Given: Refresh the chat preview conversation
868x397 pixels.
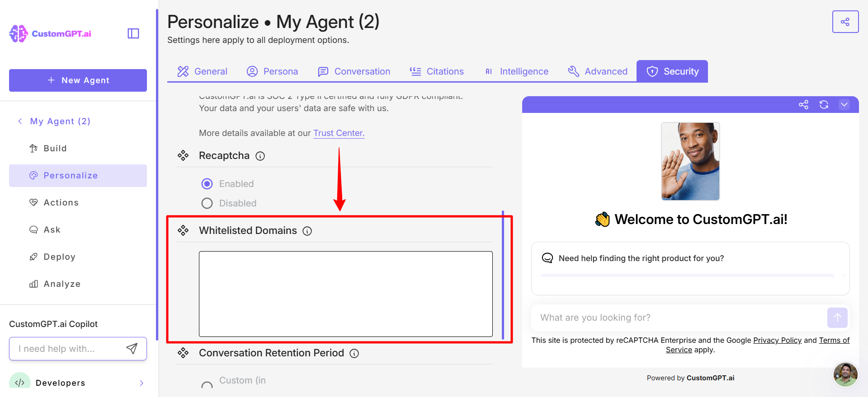Looking at the screenshot, I should [x=824, y=105].
